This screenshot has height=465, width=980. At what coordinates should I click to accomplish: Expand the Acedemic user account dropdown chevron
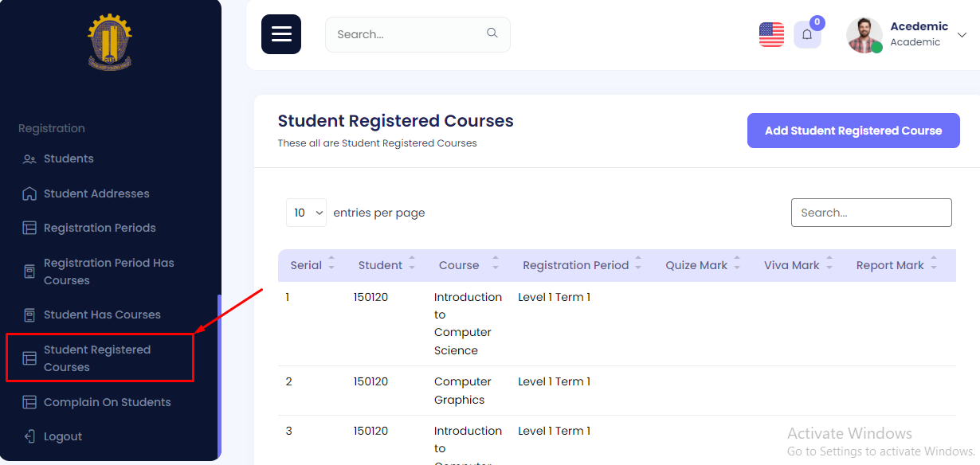coord(962,35)
